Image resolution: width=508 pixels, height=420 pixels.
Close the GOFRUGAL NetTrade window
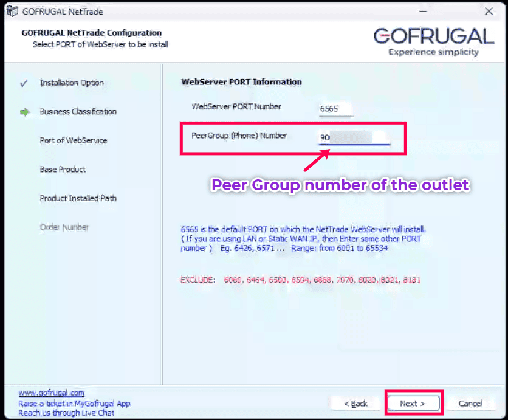pyautogui.click(x=489, y=12)
